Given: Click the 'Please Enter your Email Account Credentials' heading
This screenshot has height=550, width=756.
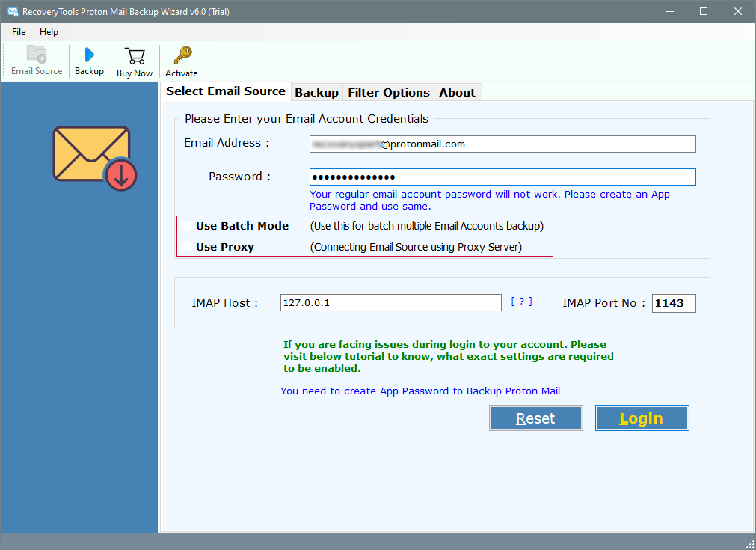Looking at the screenshot, I should click(x=306, y=119).
